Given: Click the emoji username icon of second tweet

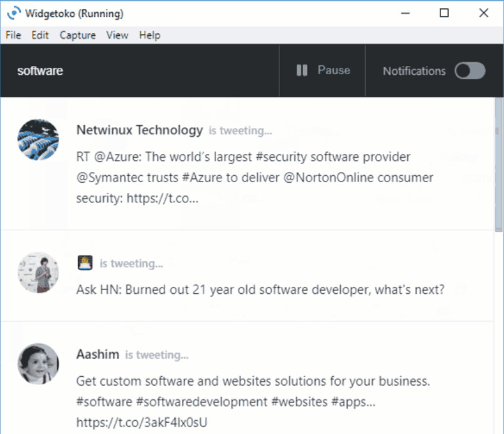Looking at the screenshot, I should tap(85, 263).
